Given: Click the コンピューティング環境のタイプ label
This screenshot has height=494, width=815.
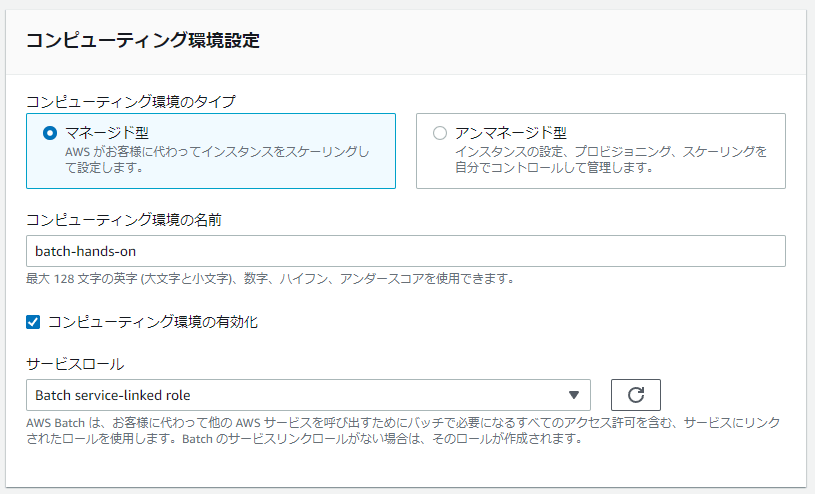Looking at the screenshot, I should click(x=131, y=101).
